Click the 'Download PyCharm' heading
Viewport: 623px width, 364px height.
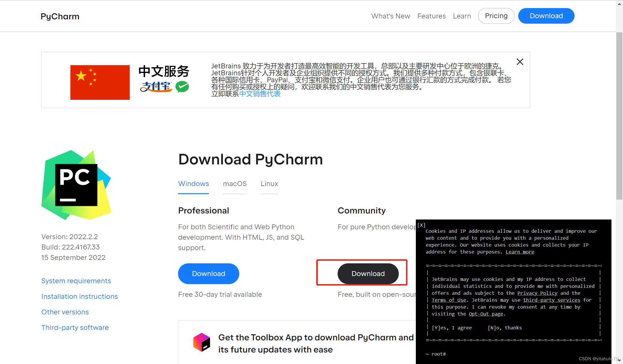tap(250, 160)
